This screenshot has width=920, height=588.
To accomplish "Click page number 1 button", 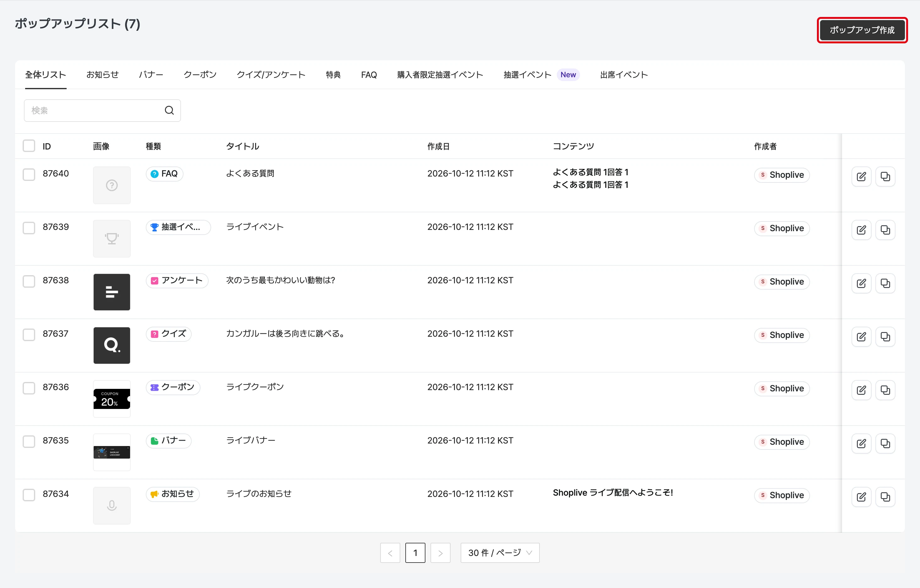I will pos(415,553).
